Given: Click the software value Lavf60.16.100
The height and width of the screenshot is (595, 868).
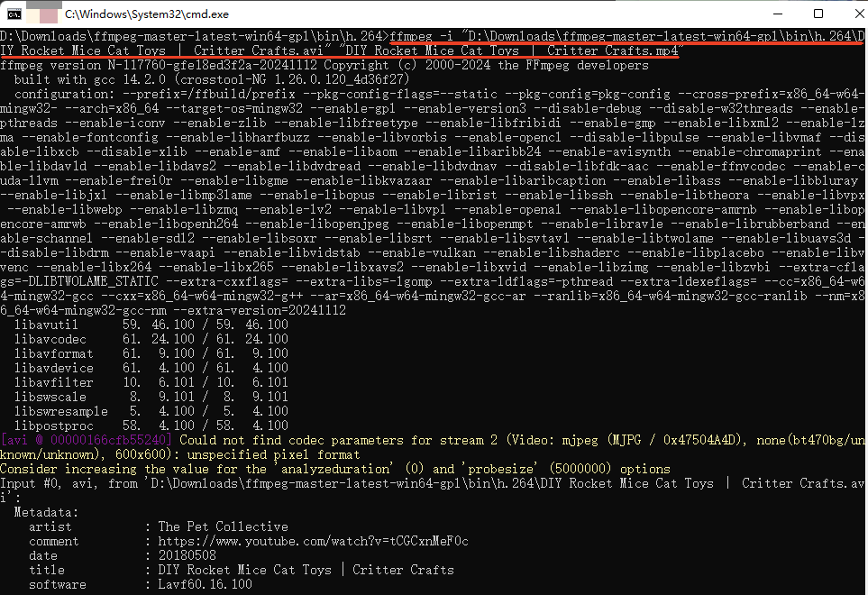Looking at the screenshot, I should click(206, 584).
